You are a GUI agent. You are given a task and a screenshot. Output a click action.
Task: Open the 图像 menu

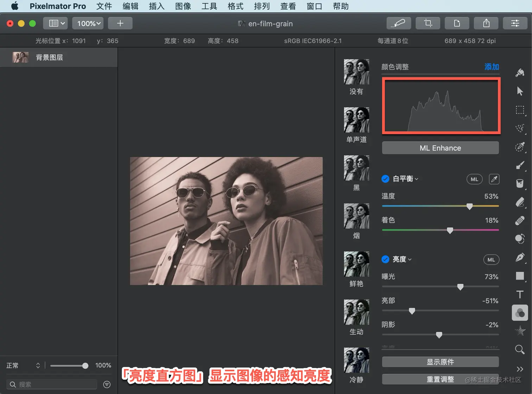(183, 6)
